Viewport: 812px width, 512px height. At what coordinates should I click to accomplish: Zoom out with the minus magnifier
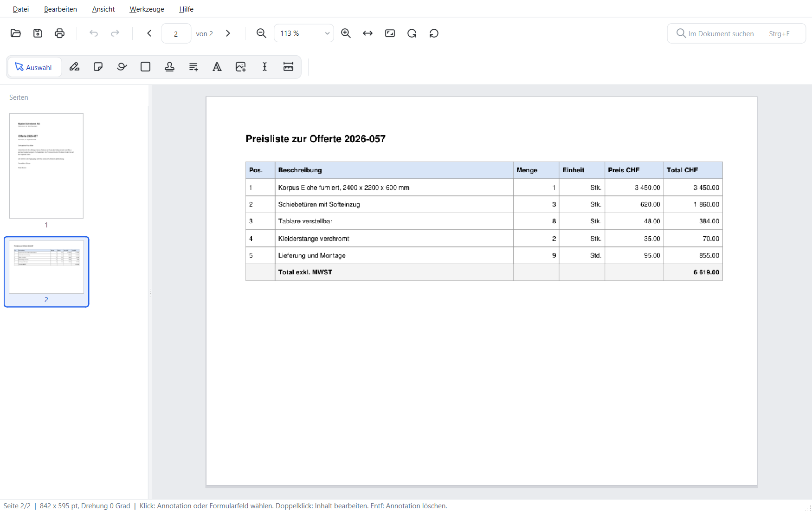(261, 33)
